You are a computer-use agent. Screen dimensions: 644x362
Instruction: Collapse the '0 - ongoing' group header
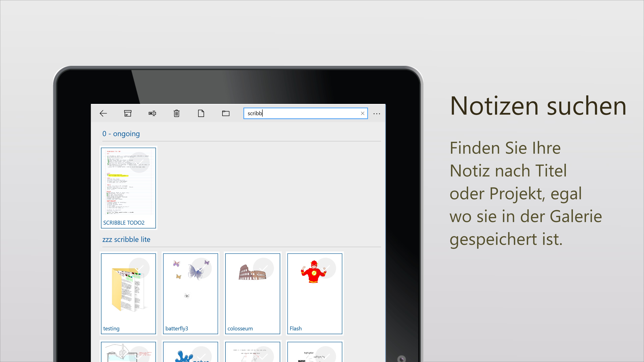(x=121, y=134)
